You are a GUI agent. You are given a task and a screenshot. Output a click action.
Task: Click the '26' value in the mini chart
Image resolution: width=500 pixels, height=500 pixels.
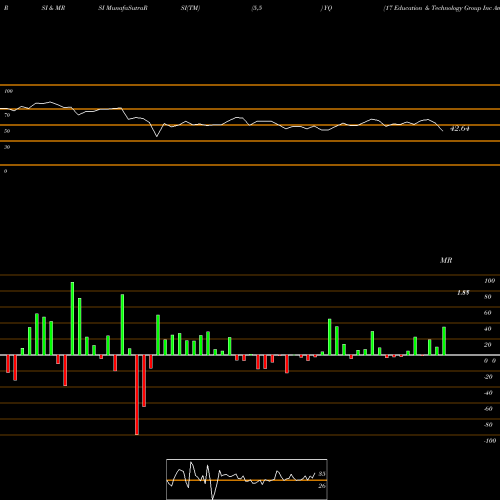(322, 486)
